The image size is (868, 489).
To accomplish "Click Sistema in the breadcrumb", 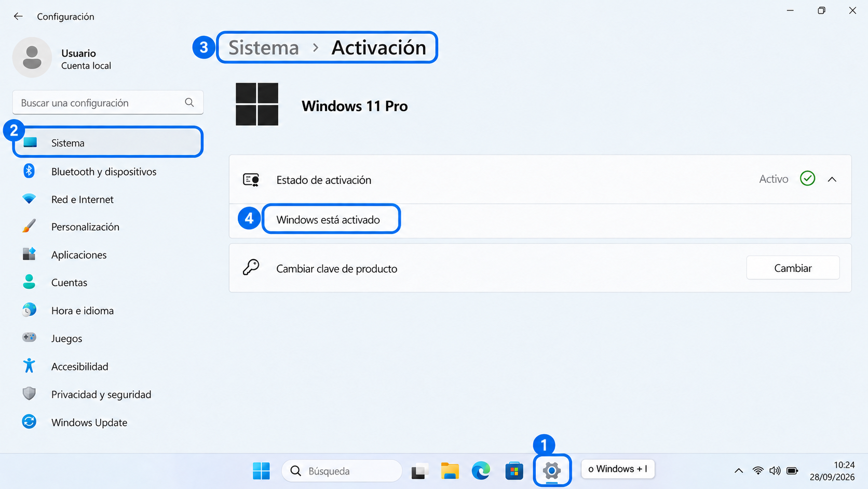I will point(264,47).
